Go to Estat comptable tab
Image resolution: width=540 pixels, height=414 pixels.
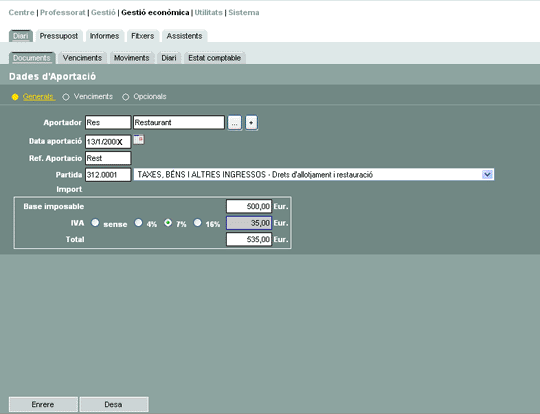[x=215, y=58]
